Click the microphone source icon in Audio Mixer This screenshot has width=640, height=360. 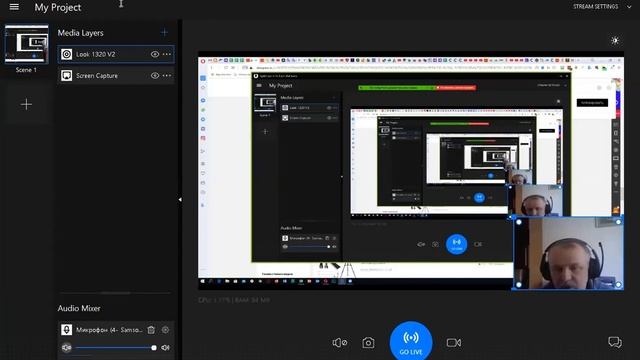(67, 329)
